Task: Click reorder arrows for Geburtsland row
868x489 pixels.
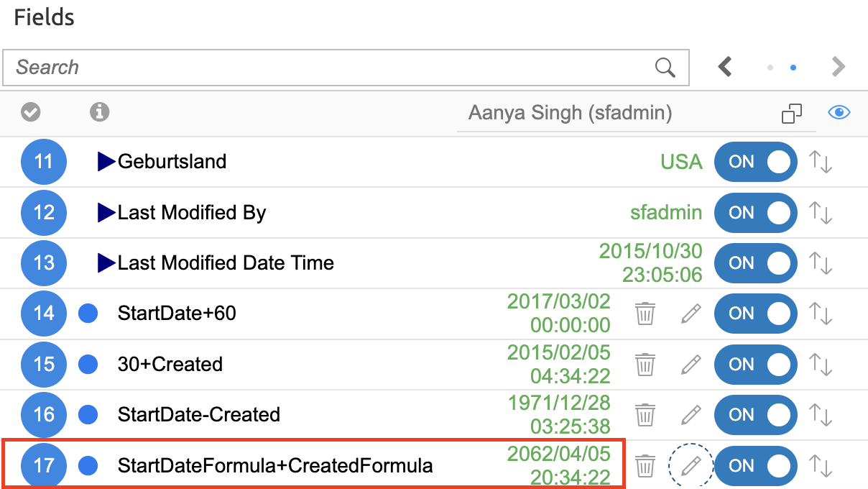Action: (821, 162)
